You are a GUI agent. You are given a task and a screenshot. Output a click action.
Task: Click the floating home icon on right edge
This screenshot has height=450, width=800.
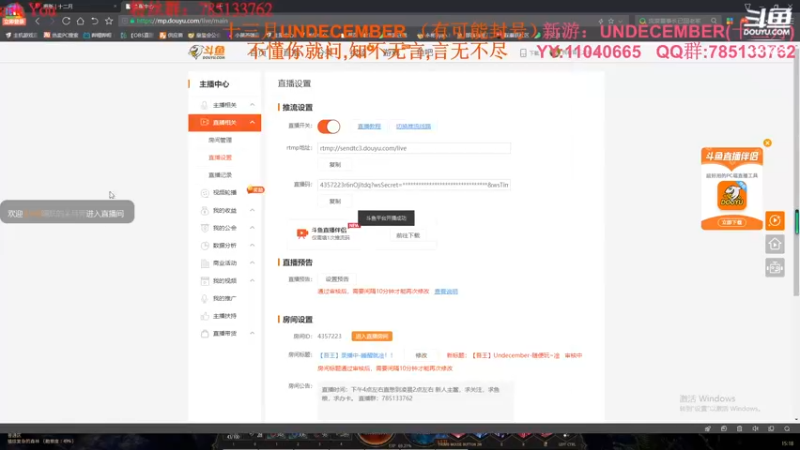[774, 244]
